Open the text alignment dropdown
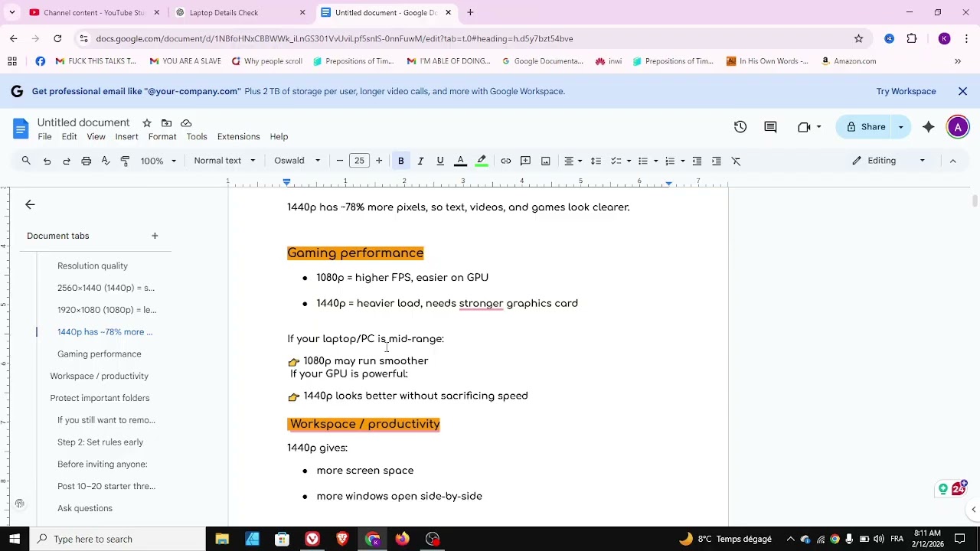Screen dimensions: 980x551 573,161
